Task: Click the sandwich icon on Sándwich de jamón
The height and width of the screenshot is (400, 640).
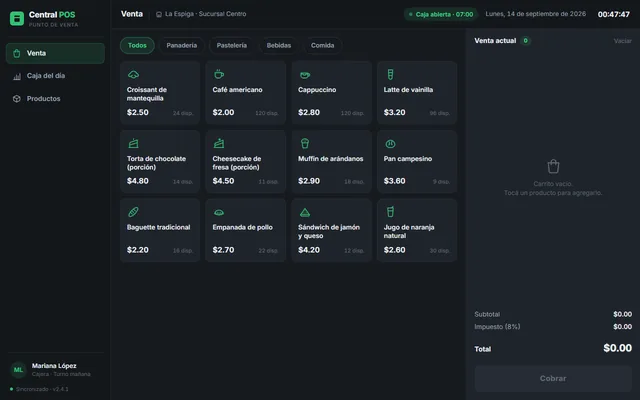Action: point(305,212)
